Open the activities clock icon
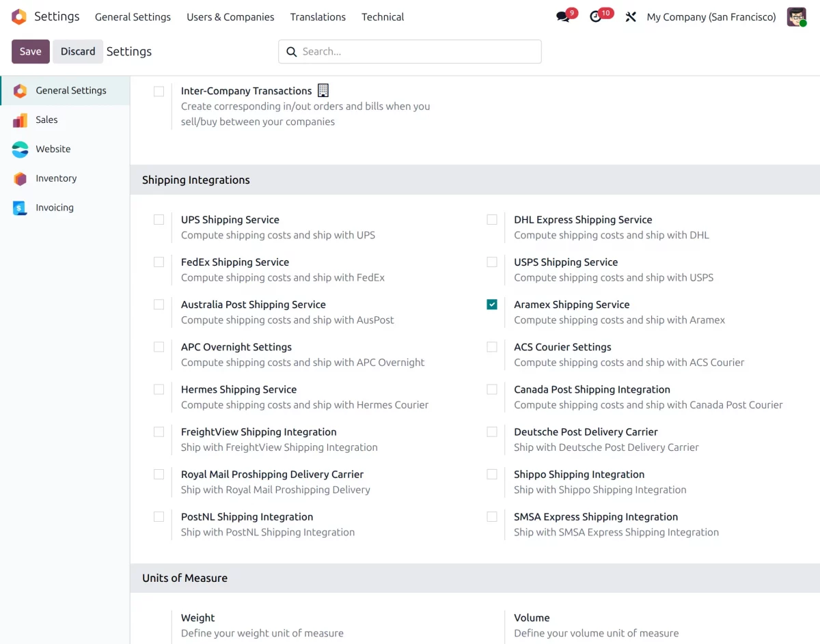Viewport: 820px width, 644px height. 596,17
